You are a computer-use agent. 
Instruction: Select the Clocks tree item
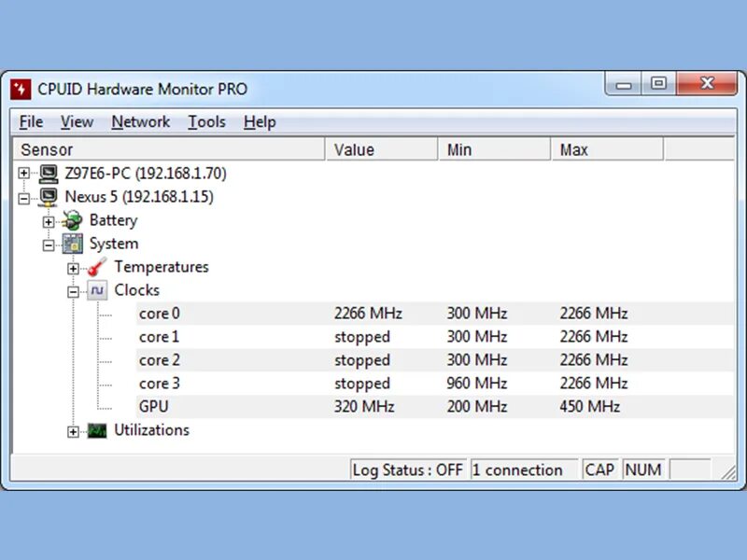(x=136, y=290)
